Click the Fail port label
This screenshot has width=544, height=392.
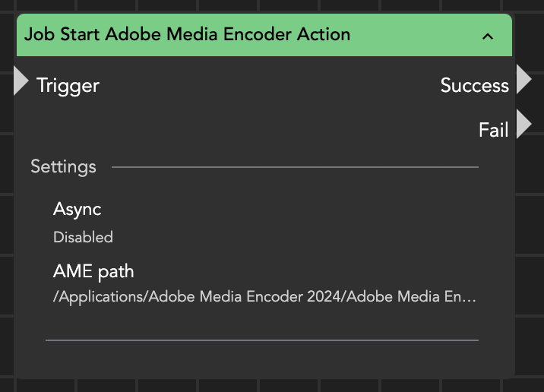point(493,130)
